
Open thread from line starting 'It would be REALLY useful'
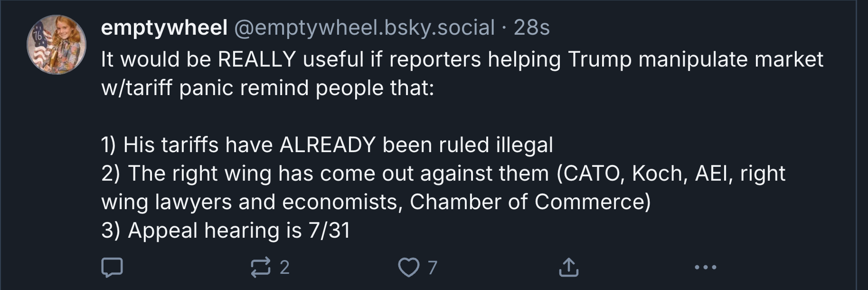(462, 59)
